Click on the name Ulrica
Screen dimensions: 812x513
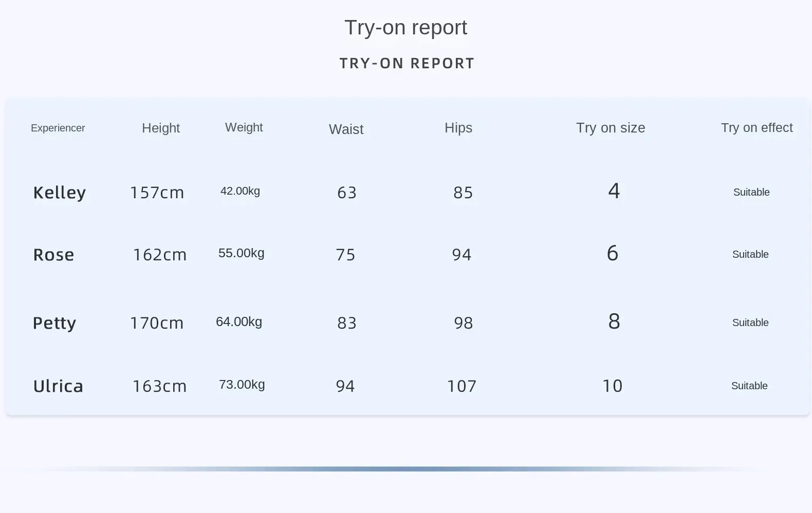pyautogui.click(x=58, y=386)
